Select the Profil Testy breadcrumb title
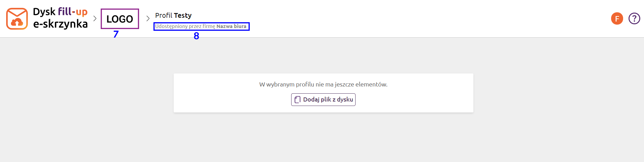 coord(173,15)
